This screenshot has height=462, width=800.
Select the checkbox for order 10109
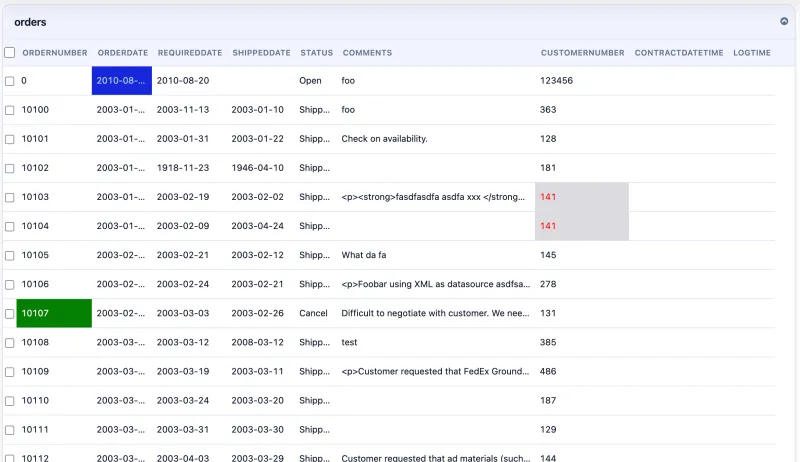(10, 372)
